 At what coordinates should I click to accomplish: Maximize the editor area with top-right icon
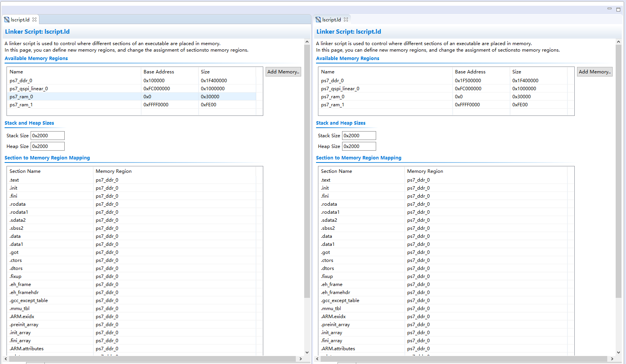(618, 9)
